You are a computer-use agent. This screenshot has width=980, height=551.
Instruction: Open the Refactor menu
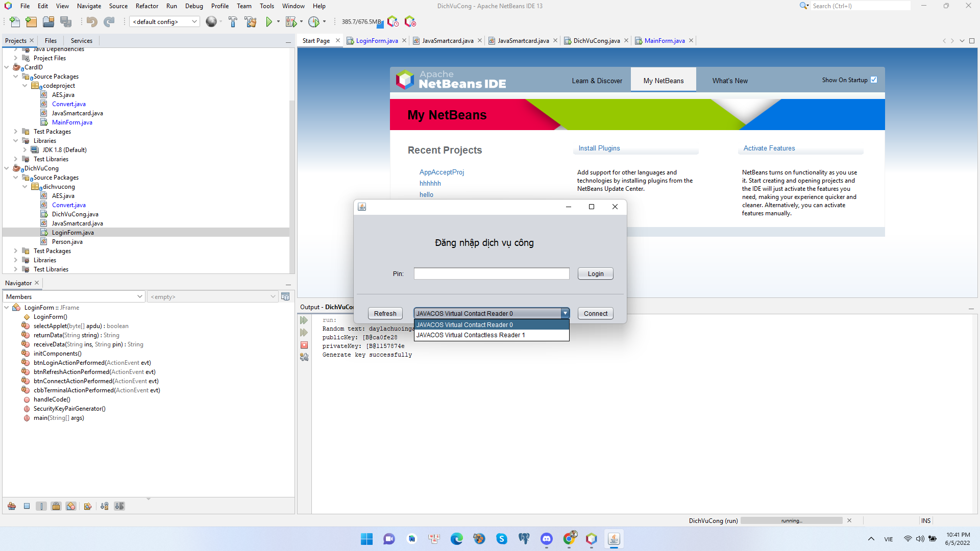point(146,6)
